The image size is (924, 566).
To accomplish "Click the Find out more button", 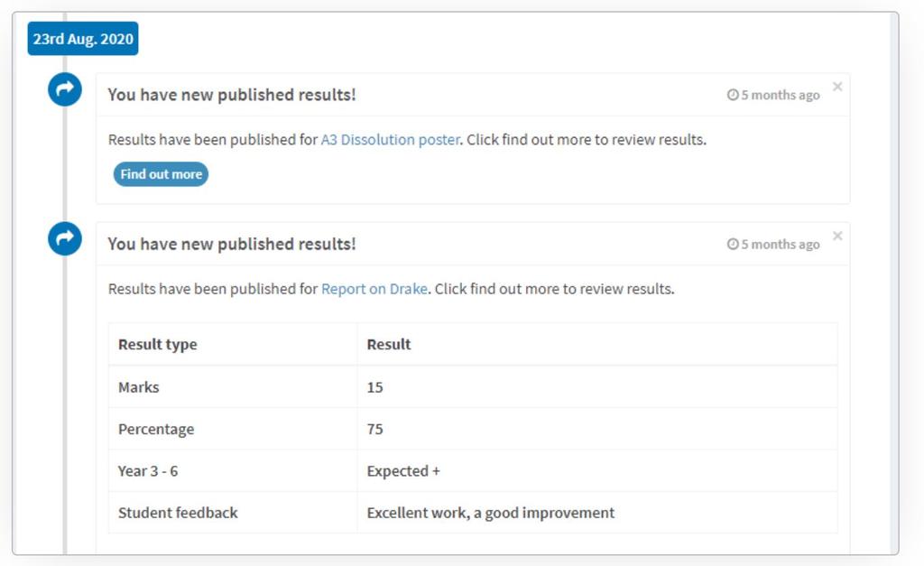I will click(161, 174).
